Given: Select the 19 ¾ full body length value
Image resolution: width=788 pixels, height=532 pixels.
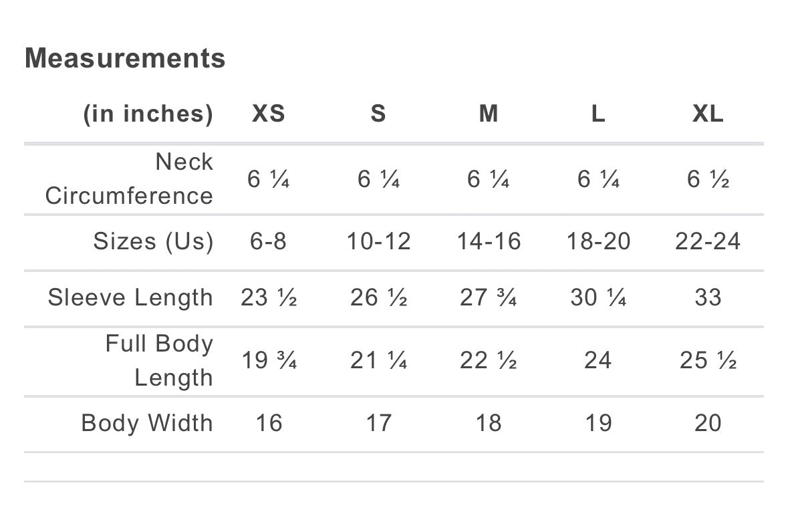Looking at the screenshot, I should click(x=269, y=360).
